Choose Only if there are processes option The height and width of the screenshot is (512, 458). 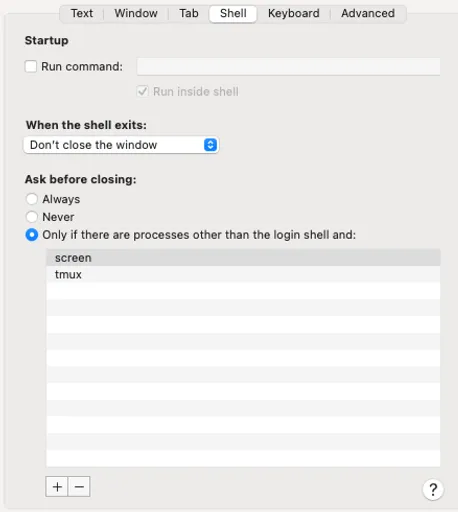click(32, 235)
